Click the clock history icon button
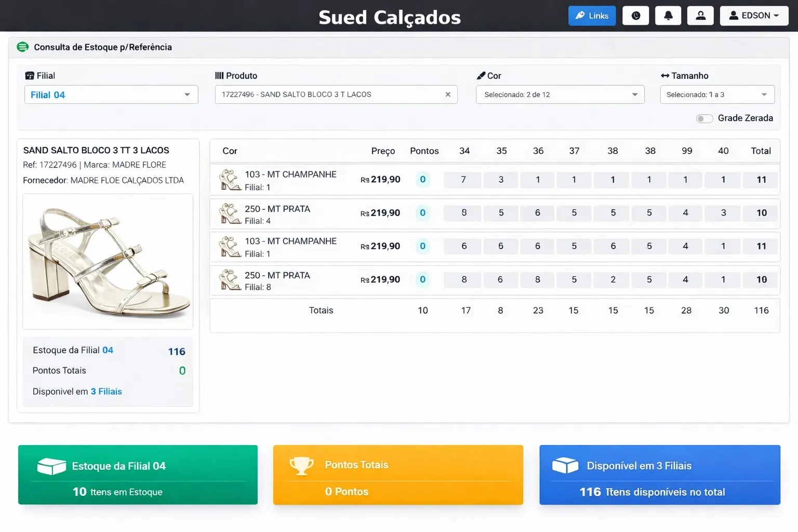 point(635,16)
